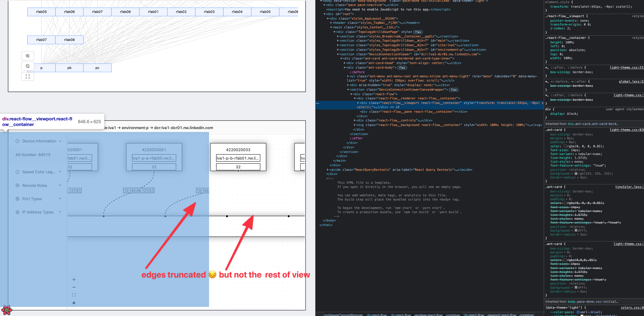Select the IP Address Types menu item

coord(38,212)
